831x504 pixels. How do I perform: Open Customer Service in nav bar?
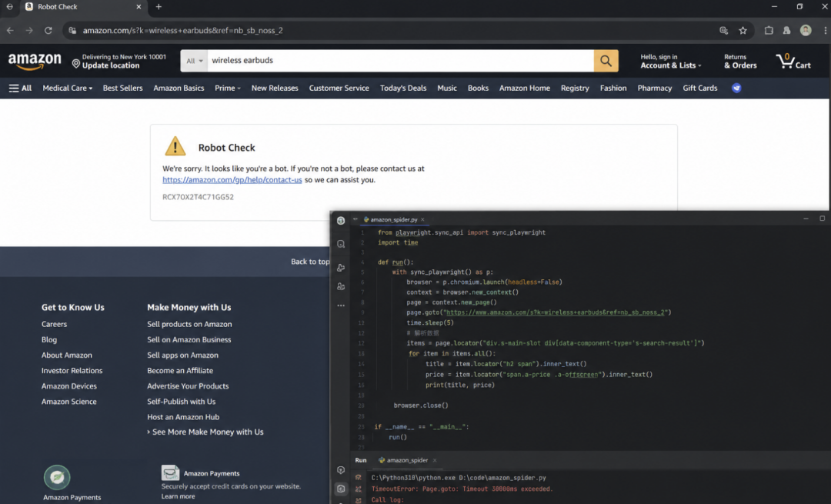[x=339, y=88]
